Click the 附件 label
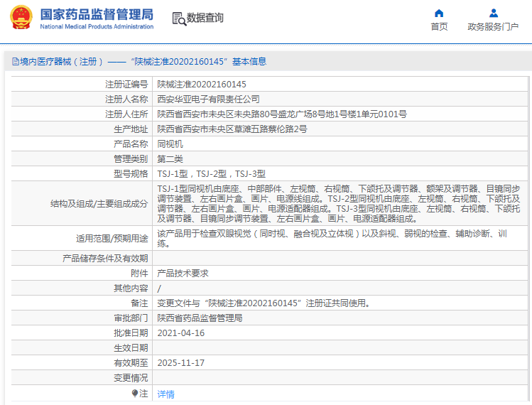The height and width of the screenshot is (405, 532). point(139,274)
